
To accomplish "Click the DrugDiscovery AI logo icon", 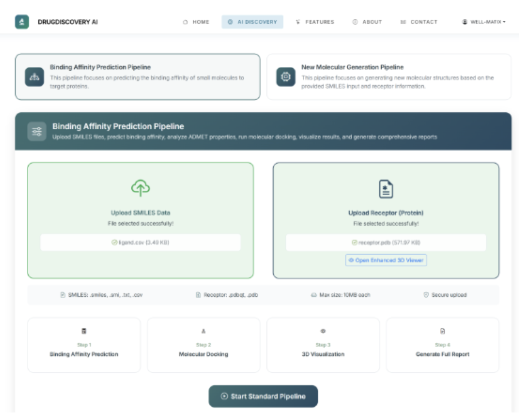I will coord(22,22).
